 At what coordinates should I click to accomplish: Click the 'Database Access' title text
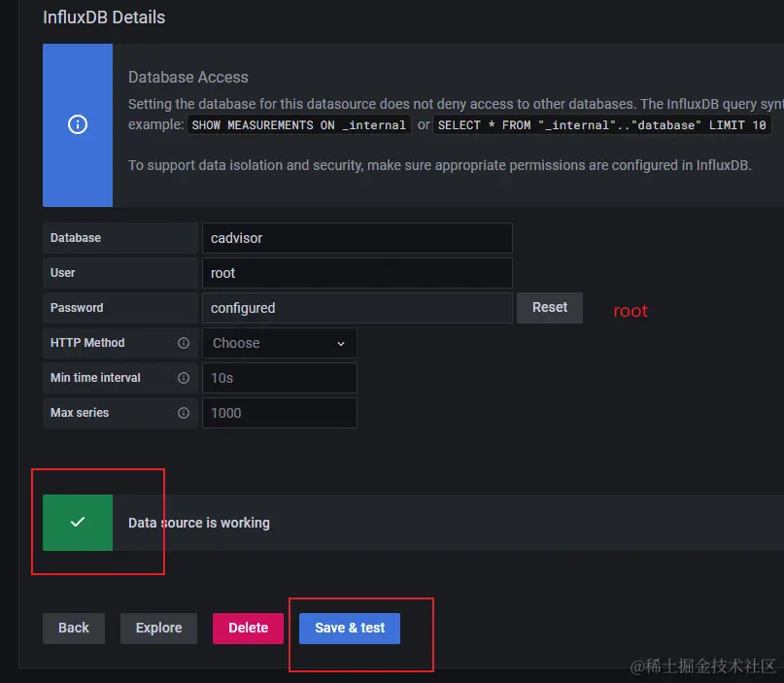point(188,77)
